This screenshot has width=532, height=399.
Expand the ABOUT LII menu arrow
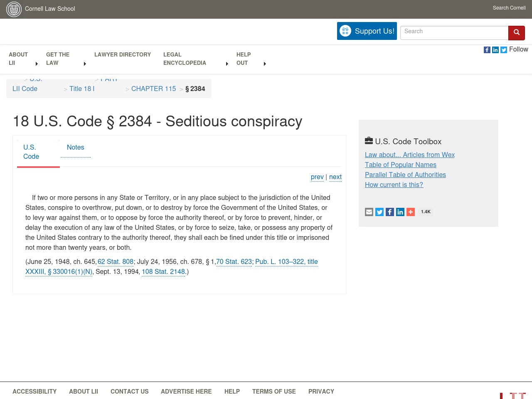tap(37, 64)
